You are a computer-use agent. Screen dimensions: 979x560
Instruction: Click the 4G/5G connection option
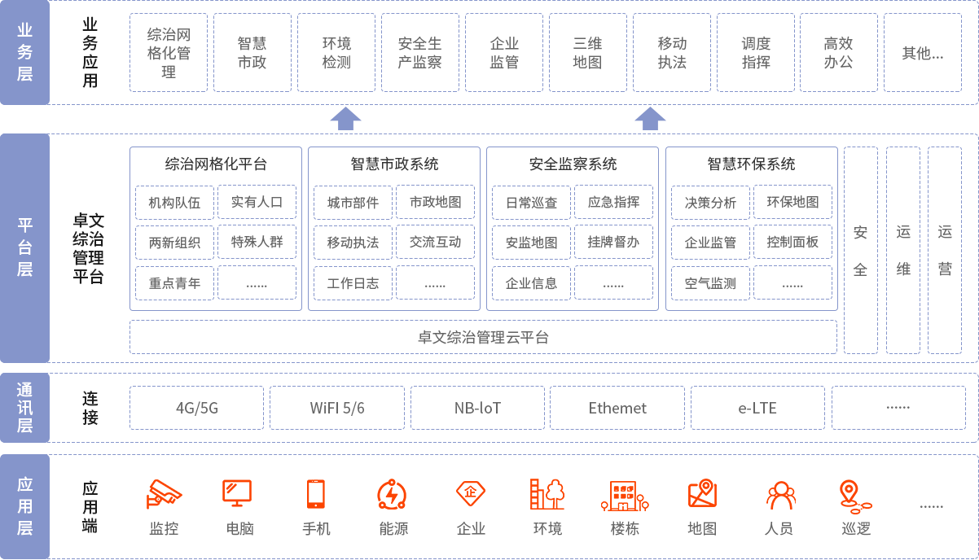[196, 407]
